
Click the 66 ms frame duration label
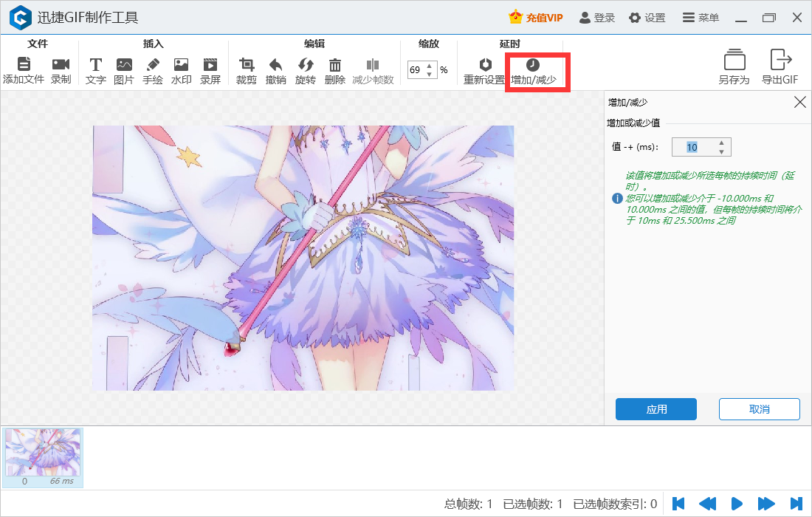point(61,482)
